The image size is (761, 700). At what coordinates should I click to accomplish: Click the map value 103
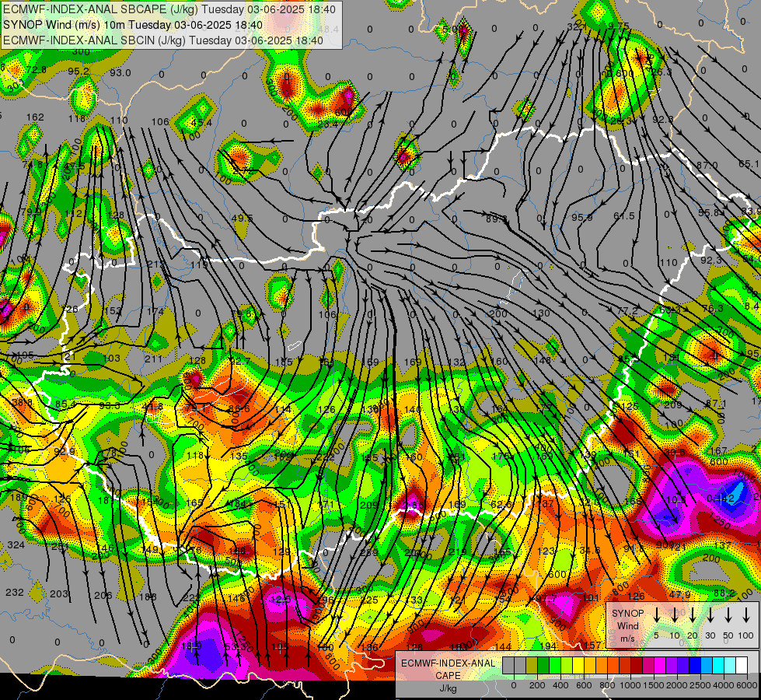111,358
